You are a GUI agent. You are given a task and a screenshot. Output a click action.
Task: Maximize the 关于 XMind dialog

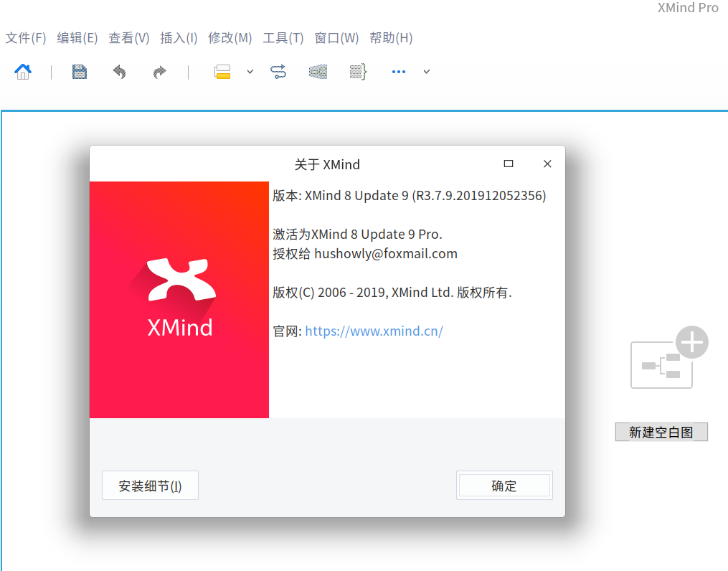point(509,164)
